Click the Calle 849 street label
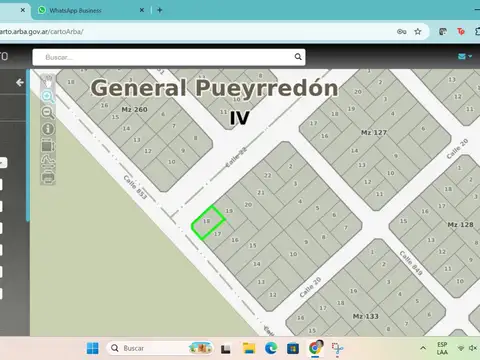480x360 pixels. click(411, 263)
